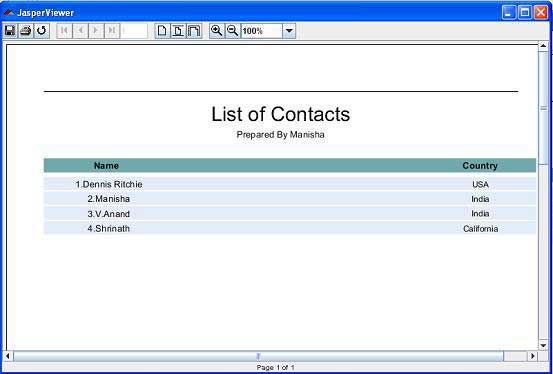Click the Zoom In magnifier icon
This screenshot has height=374, width=553.
217,31
